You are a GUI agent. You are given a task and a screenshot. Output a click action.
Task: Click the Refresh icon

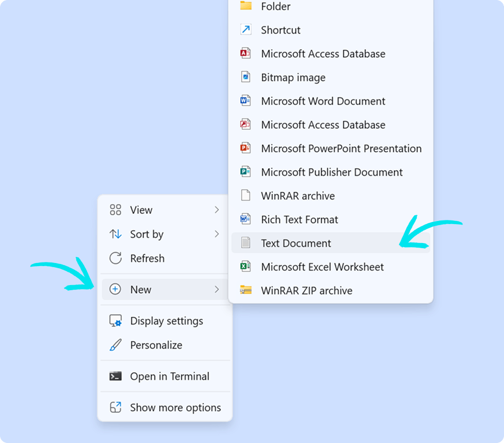click(x=115, y=258)
